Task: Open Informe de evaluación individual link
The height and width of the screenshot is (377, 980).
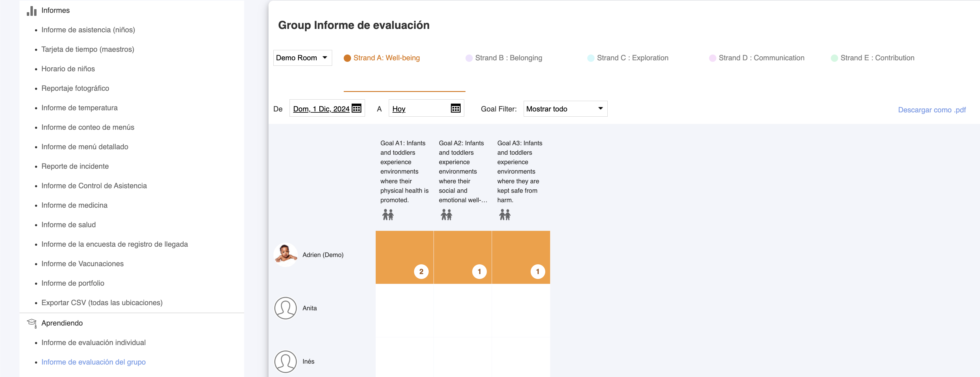Action: (93, 342)
